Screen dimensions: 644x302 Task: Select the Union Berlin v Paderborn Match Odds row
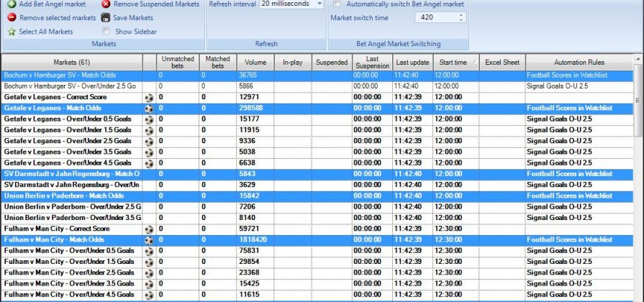coord(71,196)
